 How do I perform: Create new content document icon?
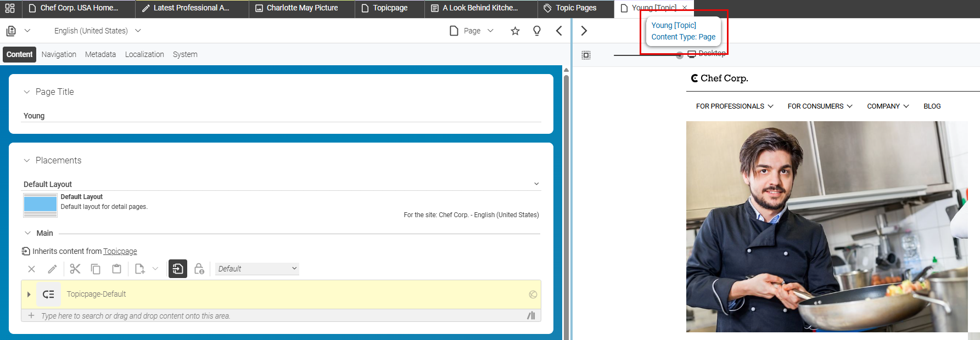(x=139, y=269)
